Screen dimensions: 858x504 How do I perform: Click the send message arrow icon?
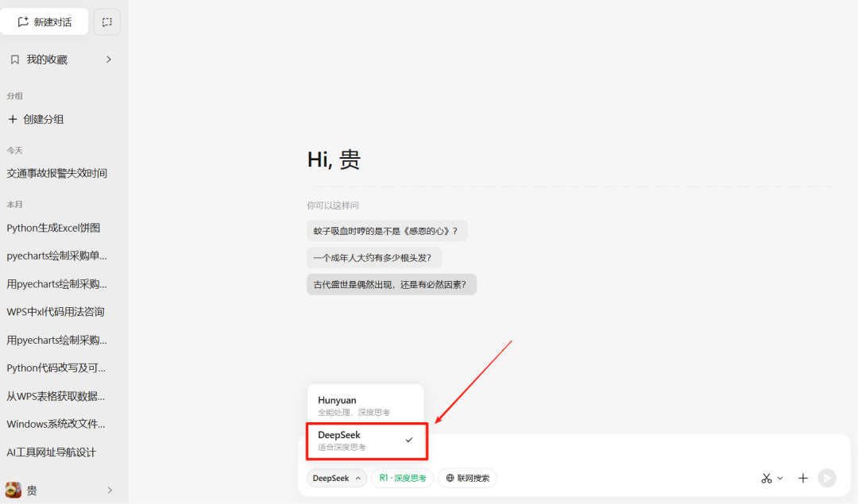tap(826, 478)
